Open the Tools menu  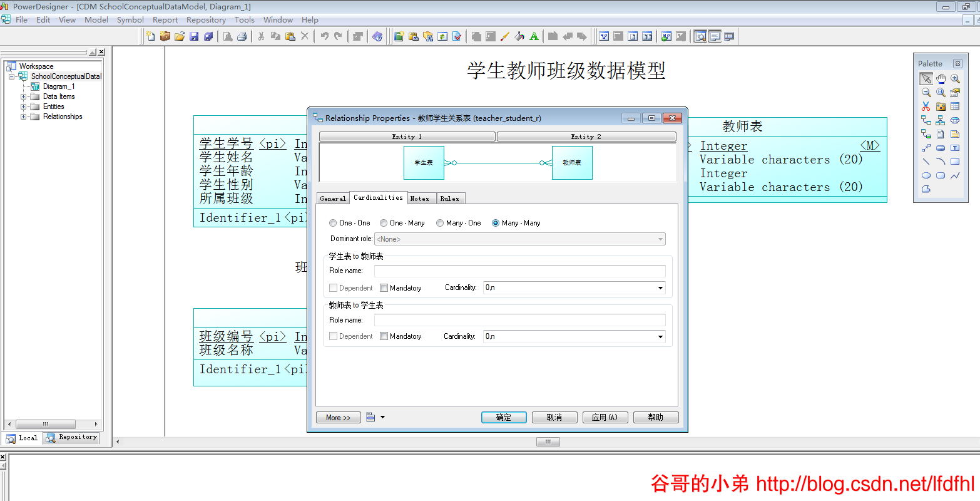(244, 20)
